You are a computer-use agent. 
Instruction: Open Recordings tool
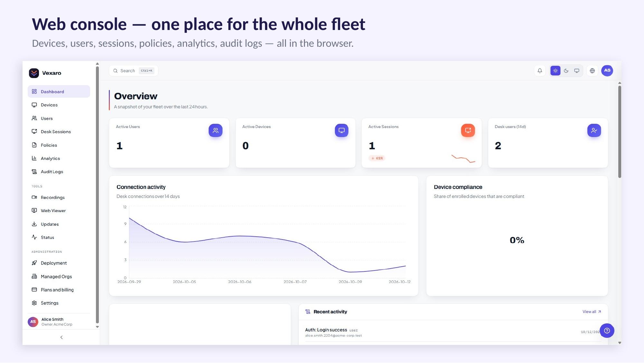(x=59, y=197)
